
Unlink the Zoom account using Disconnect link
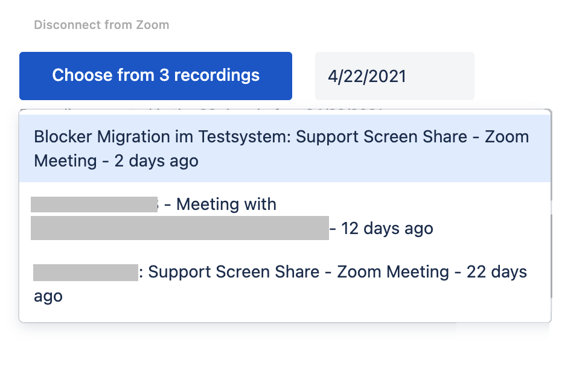(101, 25)
